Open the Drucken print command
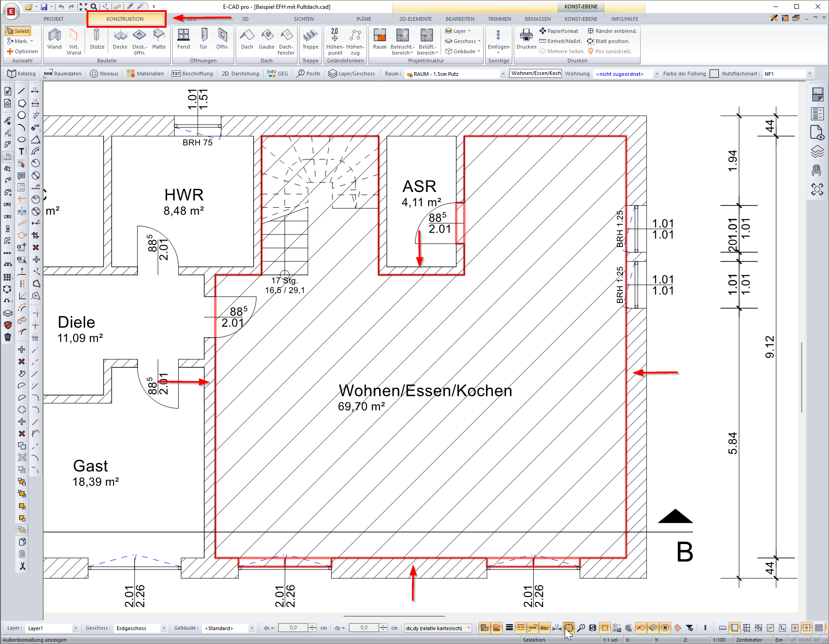The height and width of the screenshot is (644, 829). (526, 39)
